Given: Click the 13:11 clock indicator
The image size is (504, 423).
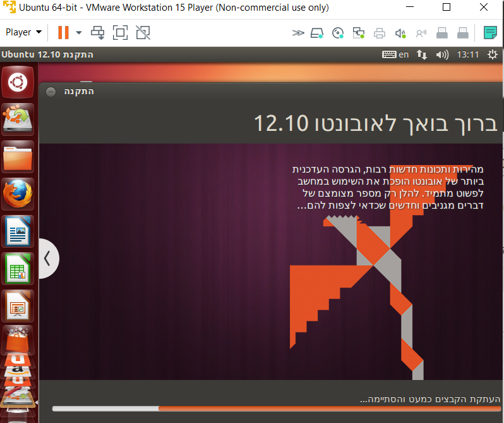Looking at the screenshot, I should (x=467, y=54).
